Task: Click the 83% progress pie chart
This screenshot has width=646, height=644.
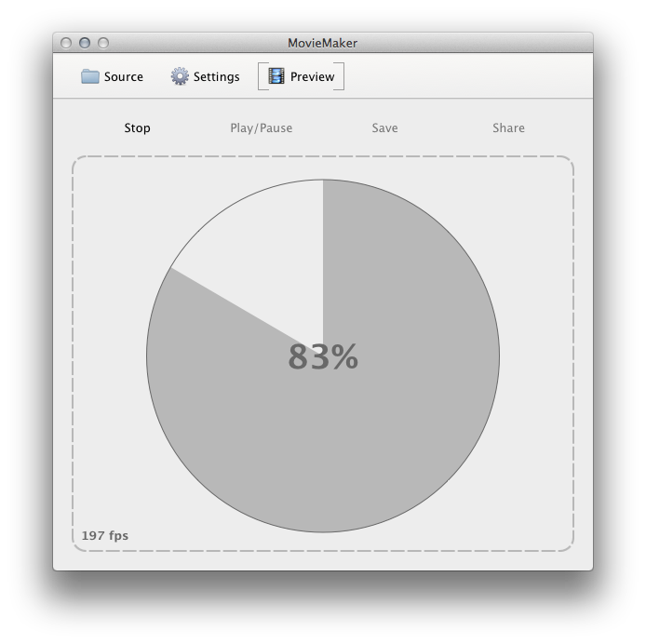Action: [x=323, y=356]
